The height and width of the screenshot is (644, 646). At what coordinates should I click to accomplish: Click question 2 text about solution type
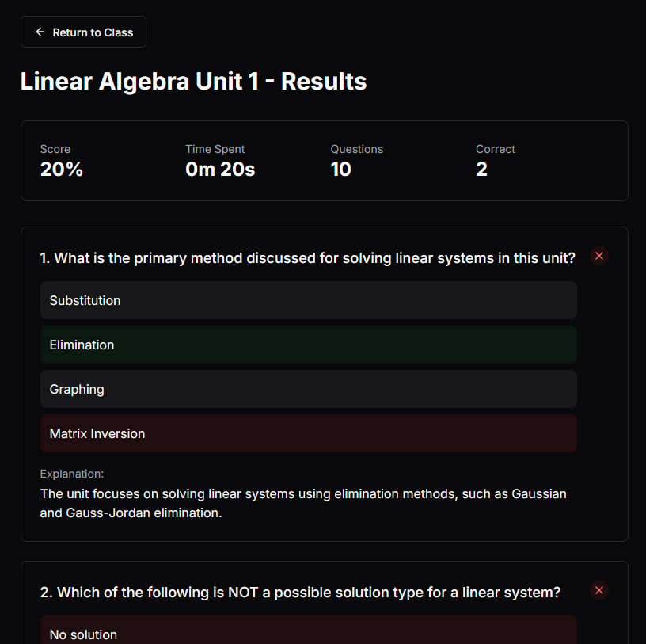tap(300, 593)
